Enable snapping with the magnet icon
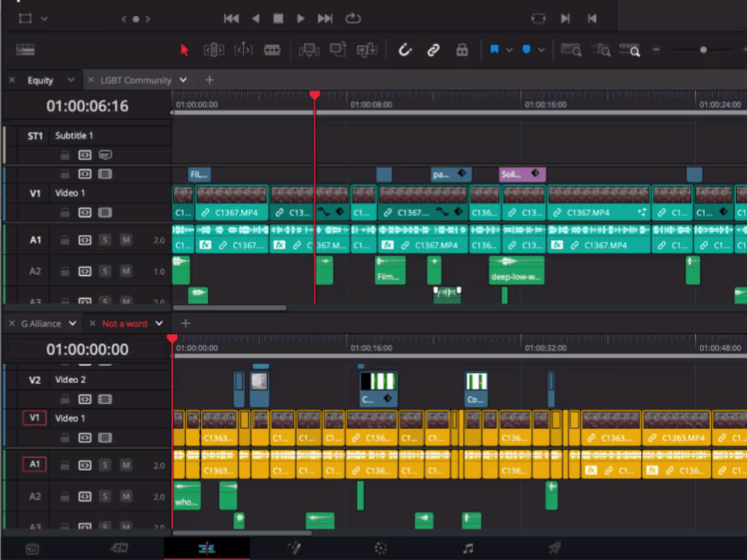747x560 pixels. pos(405,50)
